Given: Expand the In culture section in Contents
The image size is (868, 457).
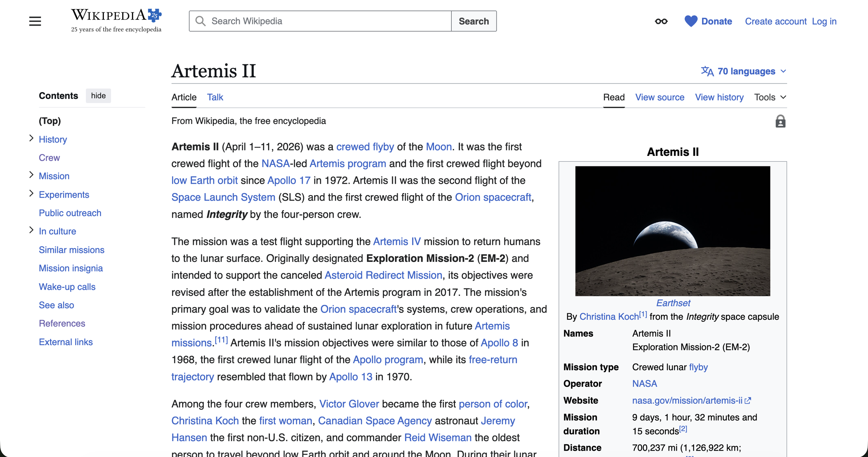Looking at the screenshot, I should [x=31, y=230].
